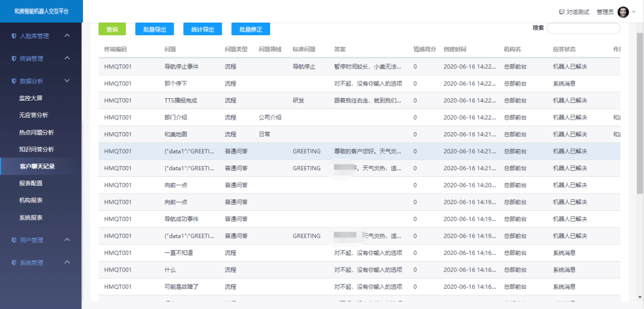Click the answer 尊敬的客户您好。天气炎...

tap(368, 151)
